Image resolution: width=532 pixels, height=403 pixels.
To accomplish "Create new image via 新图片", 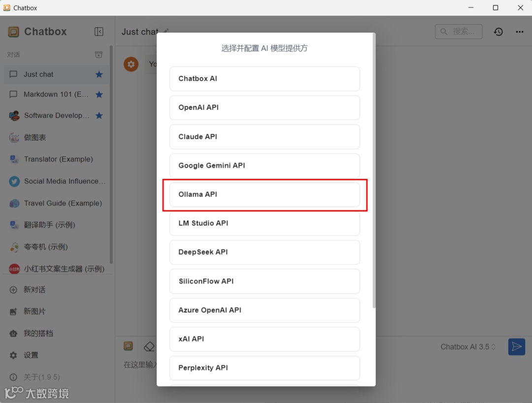I will coord(56,311).
